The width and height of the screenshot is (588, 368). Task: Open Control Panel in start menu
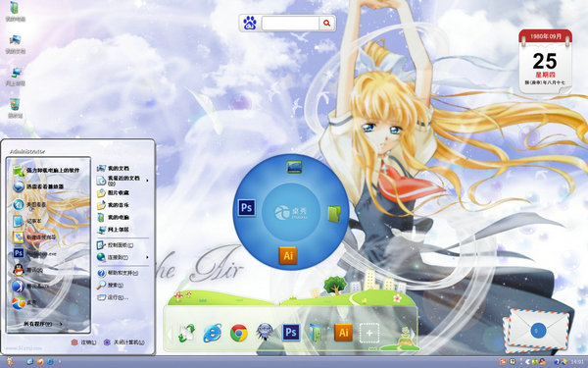click(x=116, y=245)
